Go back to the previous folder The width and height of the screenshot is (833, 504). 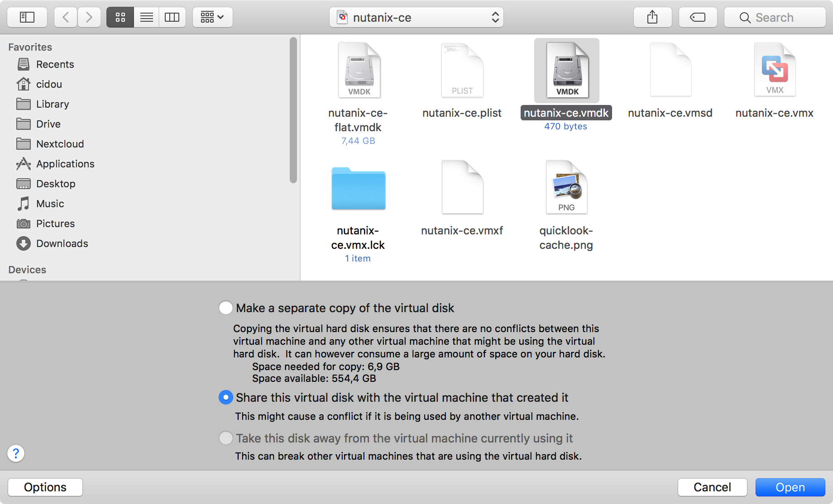(x=66, y=18)
